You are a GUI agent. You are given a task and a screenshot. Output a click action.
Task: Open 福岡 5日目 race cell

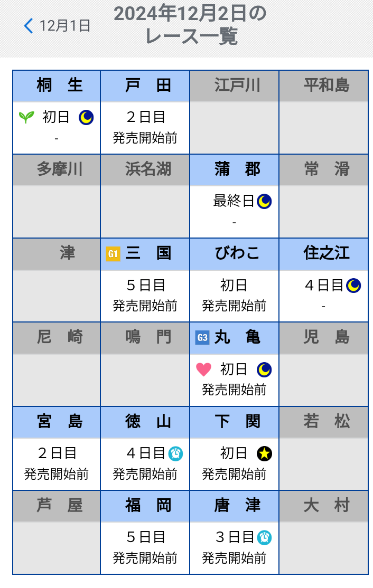[145, 547]
